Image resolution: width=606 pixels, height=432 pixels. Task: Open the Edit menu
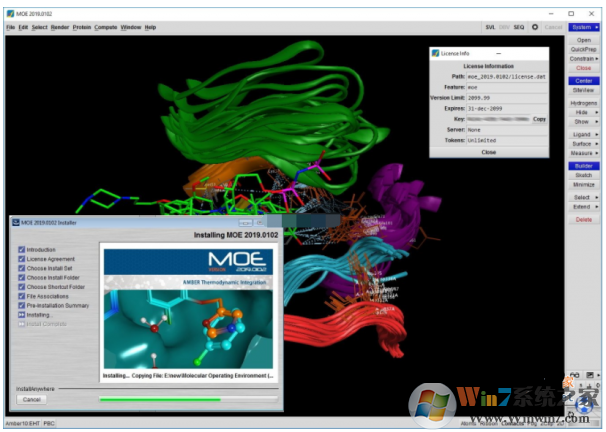click(x=23, y=27)
